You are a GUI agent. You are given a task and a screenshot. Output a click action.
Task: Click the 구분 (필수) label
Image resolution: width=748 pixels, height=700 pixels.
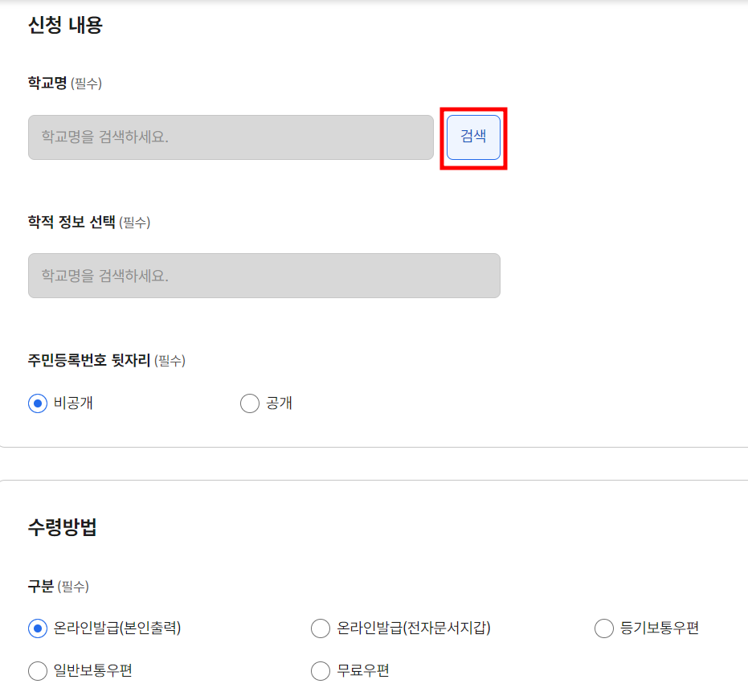(x=48, y=587)
